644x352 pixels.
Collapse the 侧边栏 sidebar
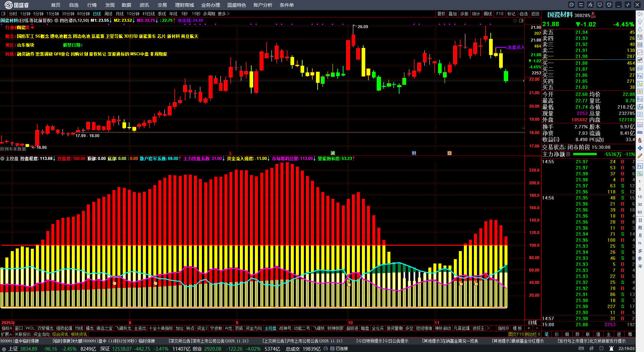(x=533, y=334)
